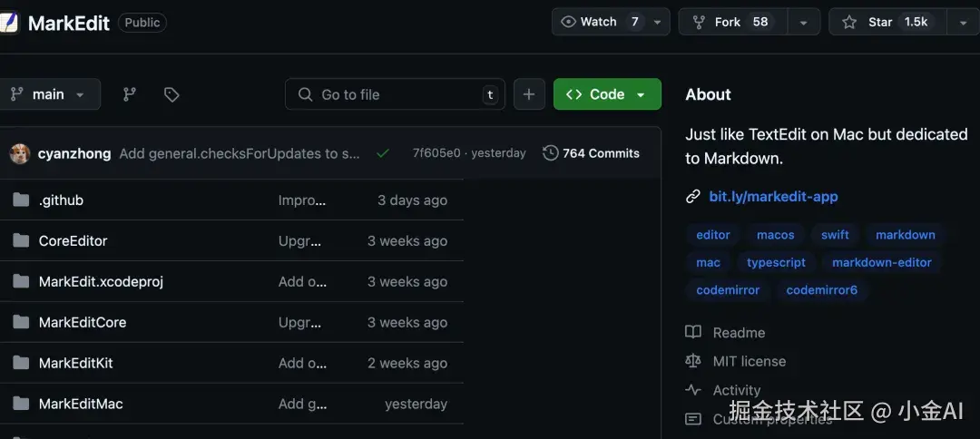Viewport: 980px width, 439px height.
Task: Open the CoreEditor commit message 'Upgr...'
Action: [299, 241]
